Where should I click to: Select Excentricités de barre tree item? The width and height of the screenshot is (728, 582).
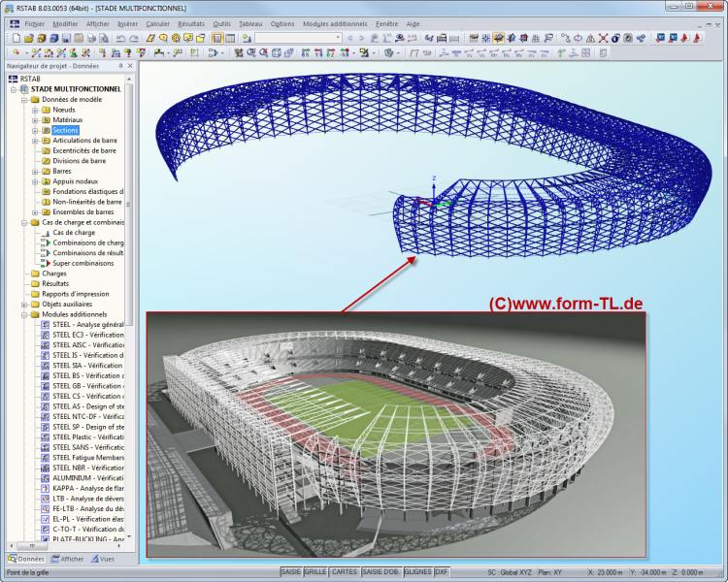click(84, 151)
